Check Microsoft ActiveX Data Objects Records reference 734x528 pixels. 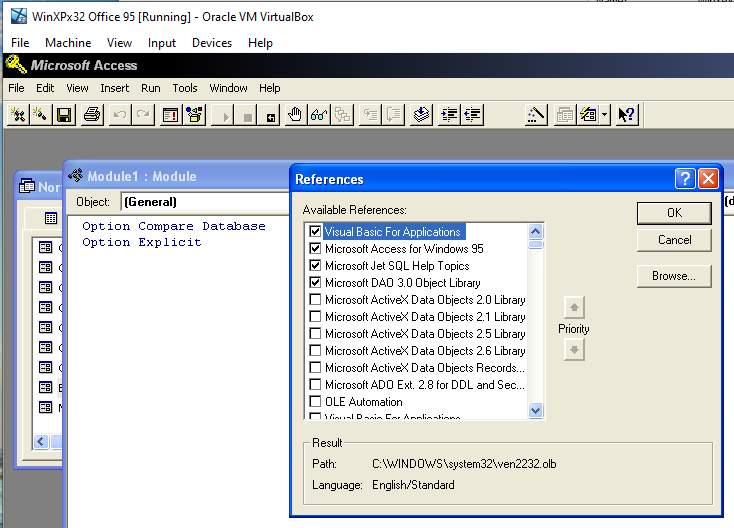tap(315, 368)
